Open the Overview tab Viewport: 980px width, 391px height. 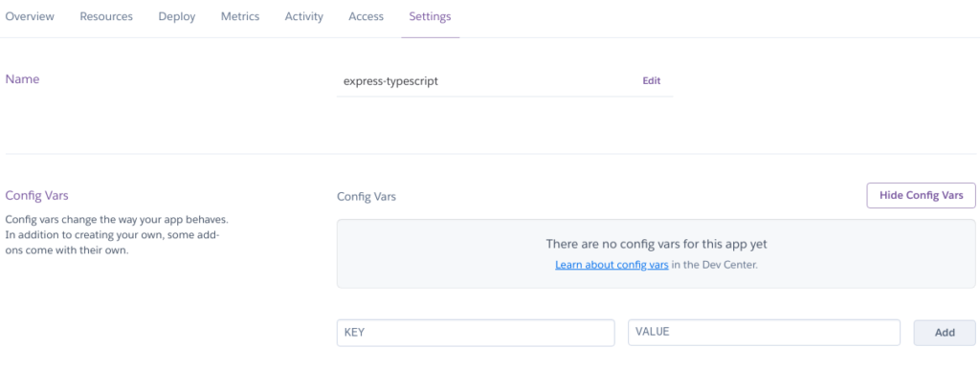click(30, 17)
